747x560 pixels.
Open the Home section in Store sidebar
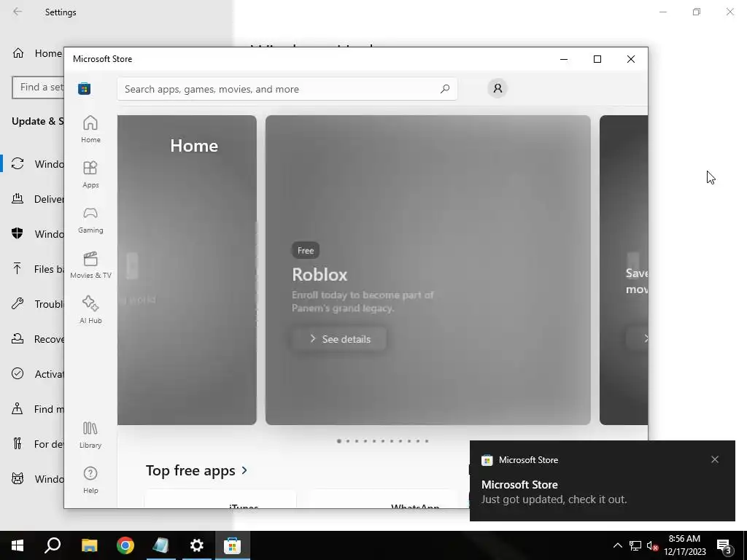pyautogui.click(x=90, y=129)
